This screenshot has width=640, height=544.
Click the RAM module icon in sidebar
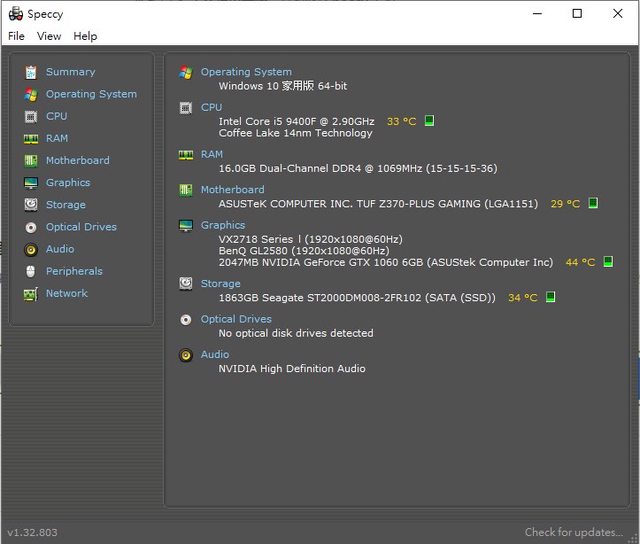[x=31, y=138]
